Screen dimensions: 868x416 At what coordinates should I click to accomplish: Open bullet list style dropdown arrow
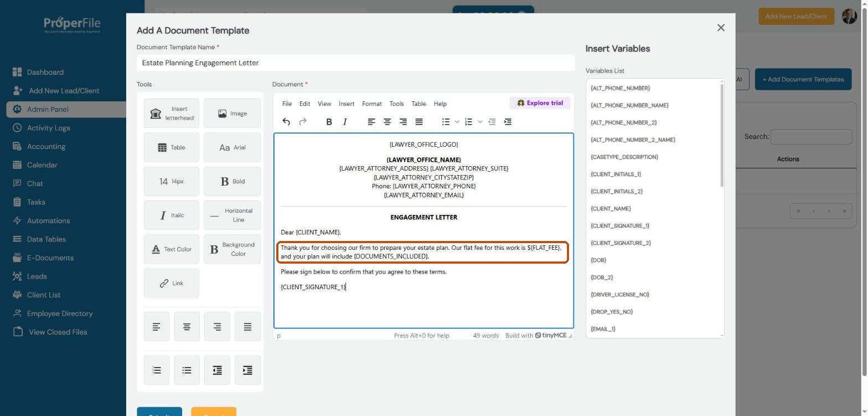pyautogui.click(x=457, y=122)
